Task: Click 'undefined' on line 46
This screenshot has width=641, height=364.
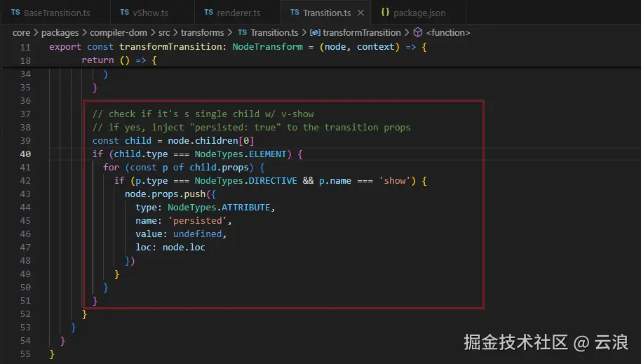Action: [198, 234]
